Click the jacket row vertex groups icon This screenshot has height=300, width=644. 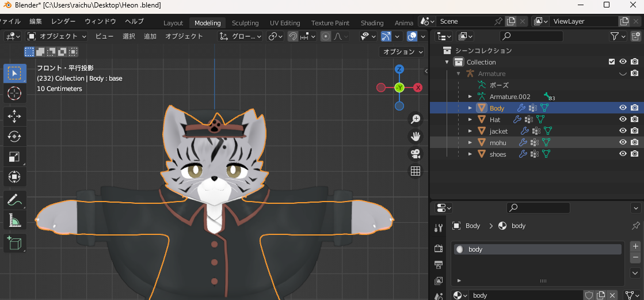536,131
